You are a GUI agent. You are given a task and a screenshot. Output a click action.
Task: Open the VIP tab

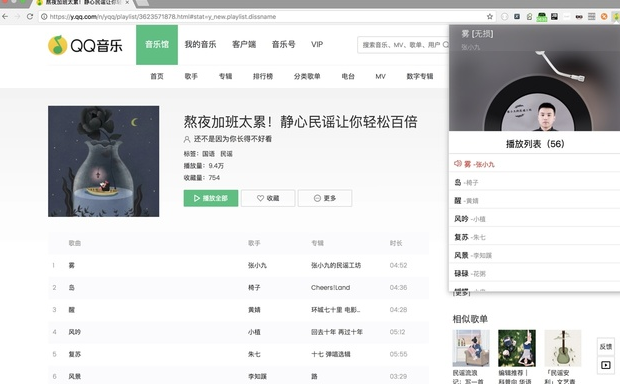[317, 44]
